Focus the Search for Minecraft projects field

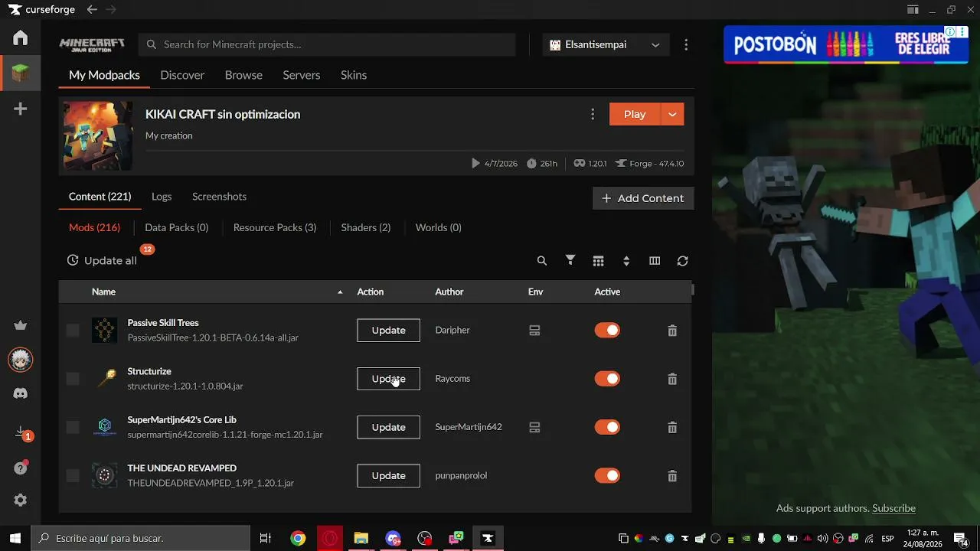(x=327, y=44)
